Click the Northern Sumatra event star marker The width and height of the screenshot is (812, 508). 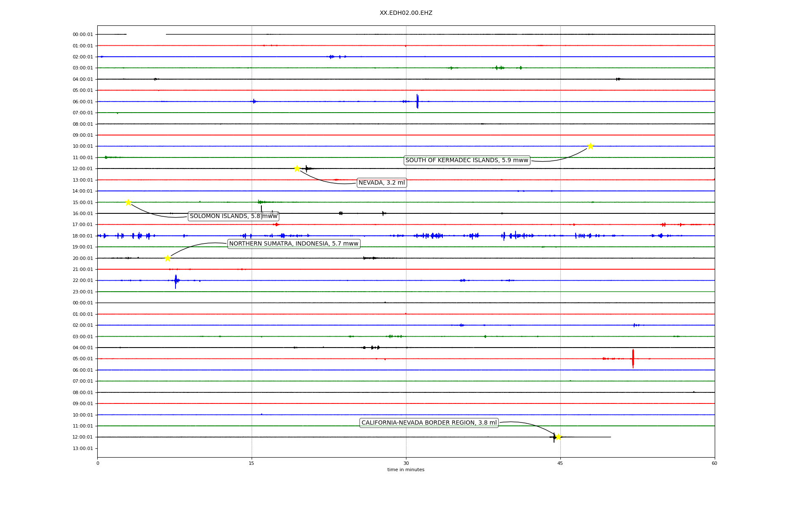pos(167,258)
